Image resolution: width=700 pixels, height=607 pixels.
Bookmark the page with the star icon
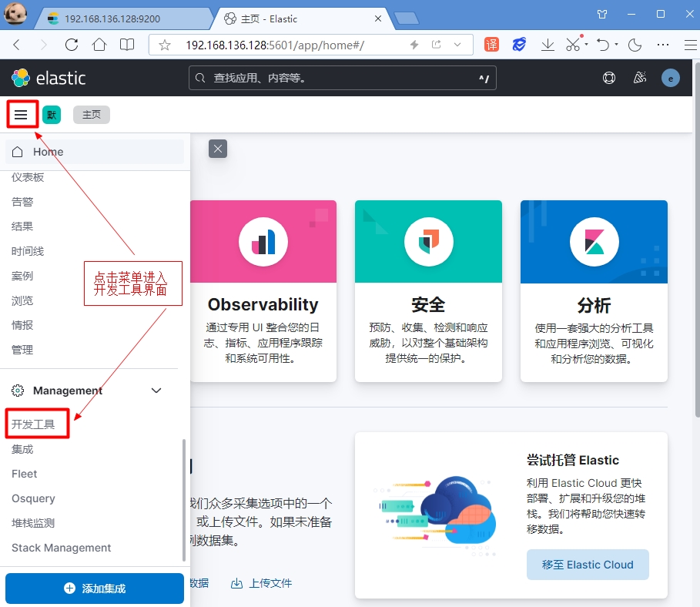(164, 45)
